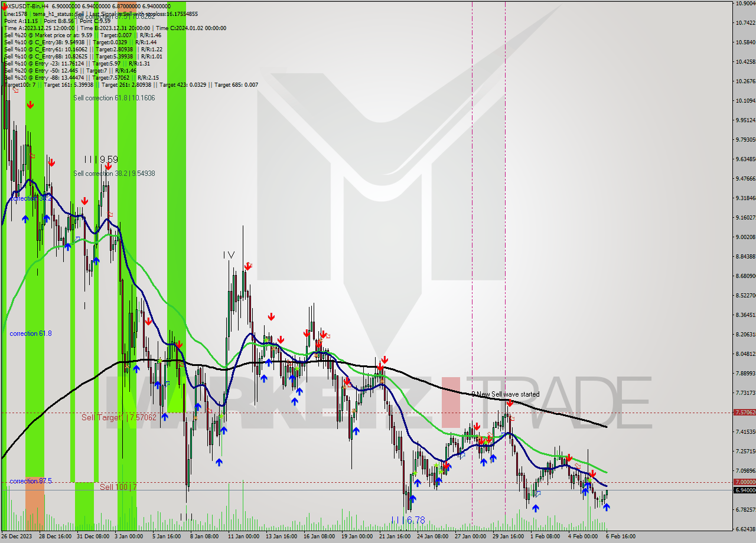Select the 'I I I 9.59' wave label
The image size is (756, 543).
[x=100, y=159]
